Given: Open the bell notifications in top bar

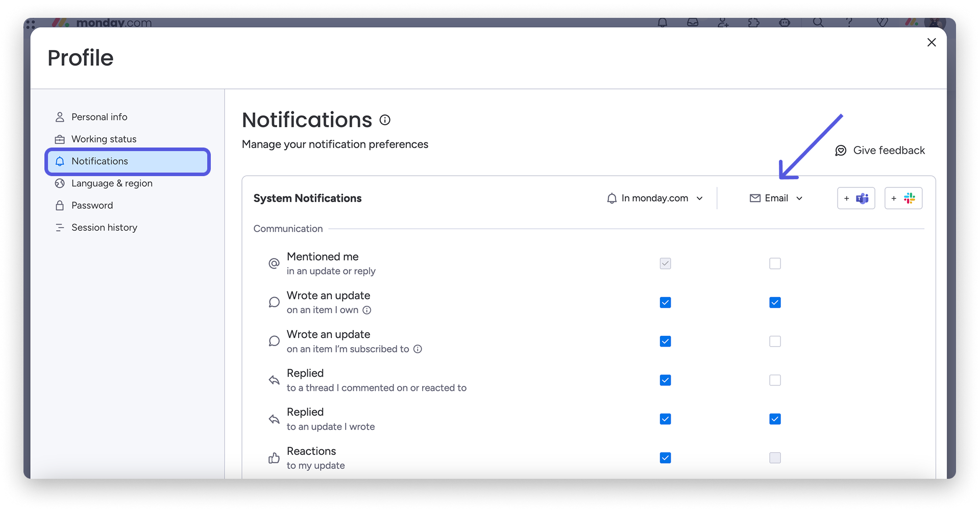Looking at the screenshot, I should 663,22.
